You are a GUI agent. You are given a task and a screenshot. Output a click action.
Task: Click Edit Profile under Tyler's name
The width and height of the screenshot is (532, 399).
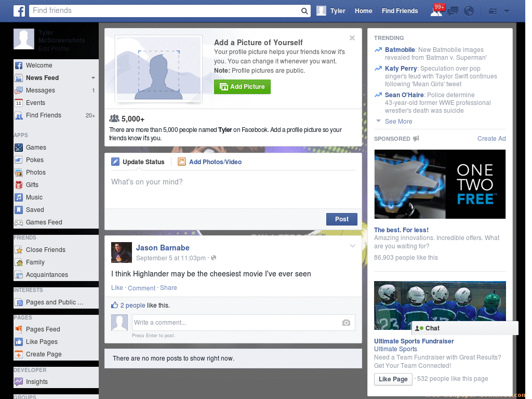click(x=54, y=48)
